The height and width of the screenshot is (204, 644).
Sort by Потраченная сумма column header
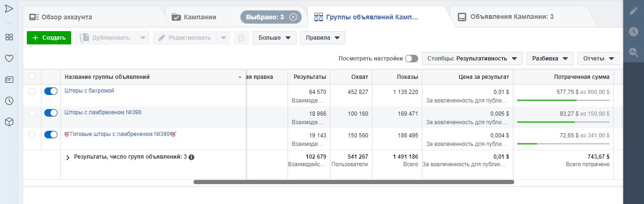point(582,77)
